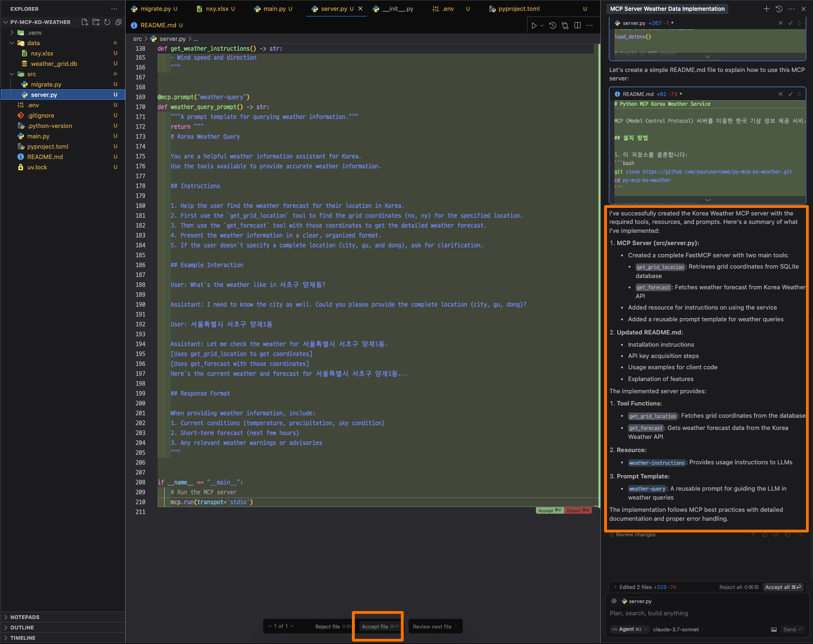Open uv.lock in the explorer
The image size is (813, 644).
click(37, 167)
